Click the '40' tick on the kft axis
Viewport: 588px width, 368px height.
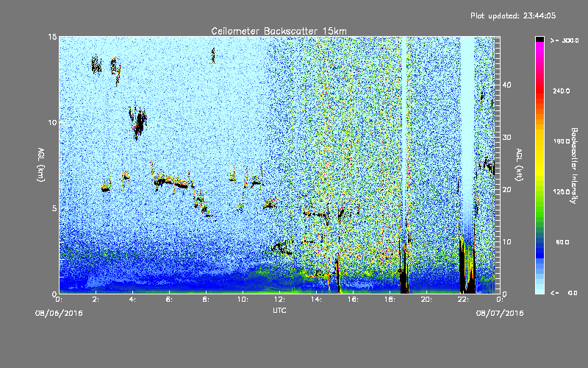tap(506, 85)
